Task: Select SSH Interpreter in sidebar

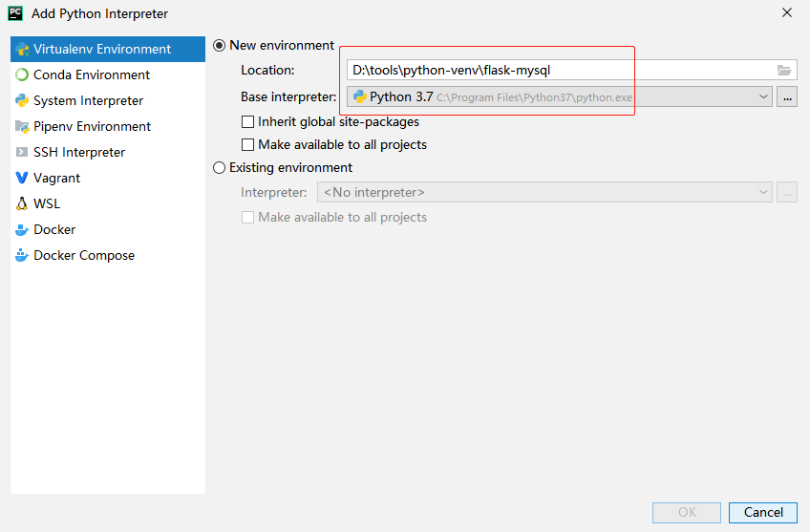Action: pos(108,152)
